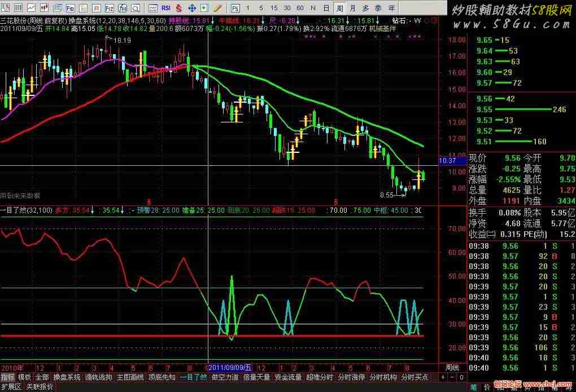This screenshot has height=392, width=576.
Task: Select the 操盘系统 indicator tab
Action: (67, 377)
